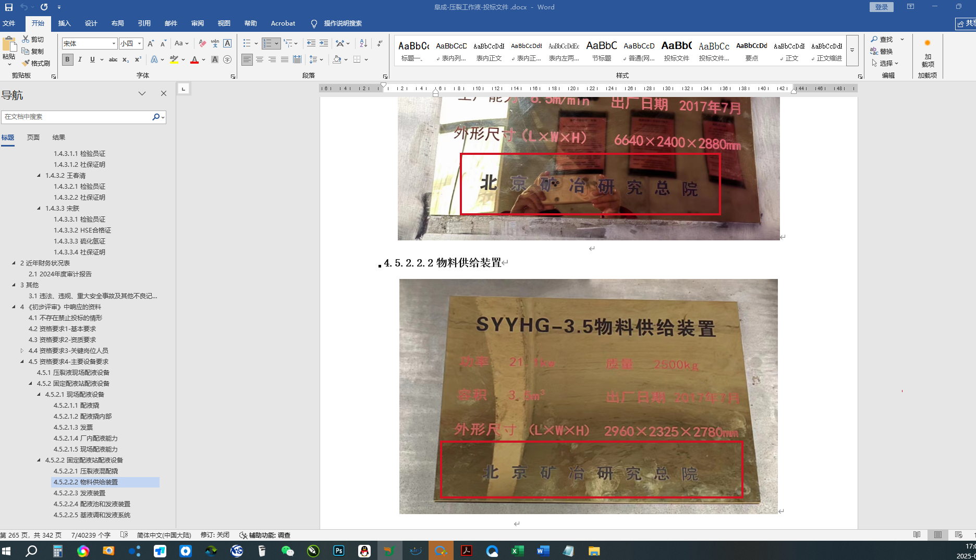Undo the last action
The image size is (976, 560).
coord(24,7)
